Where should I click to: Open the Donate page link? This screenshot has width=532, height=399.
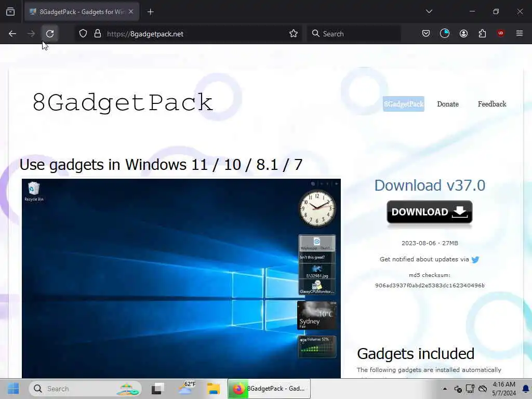pos(447,104)
